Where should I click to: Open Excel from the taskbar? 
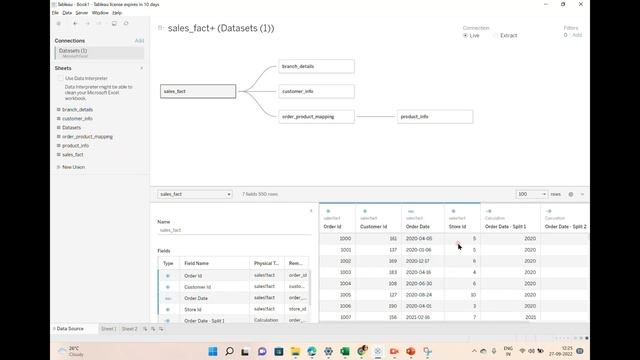(x=345, y=351)
